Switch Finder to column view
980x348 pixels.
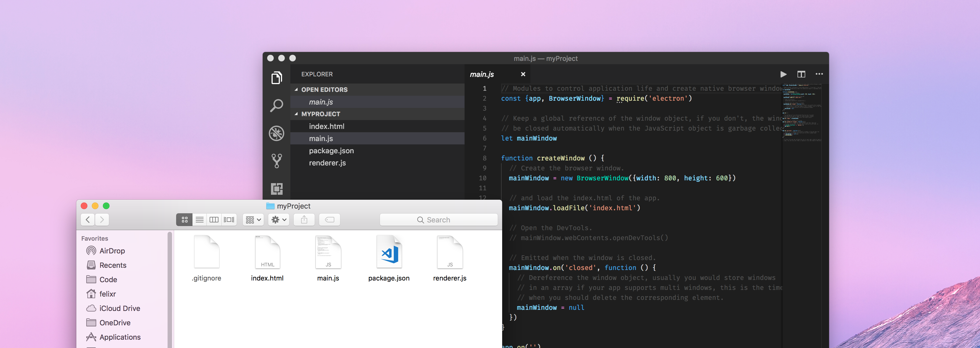coord(214,220)
